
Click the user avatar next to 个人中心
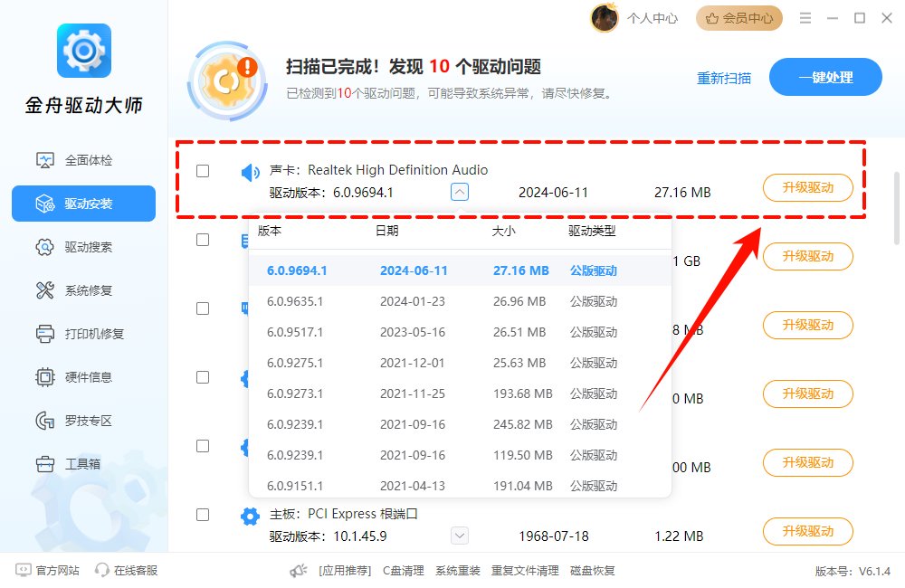[605, 17]
